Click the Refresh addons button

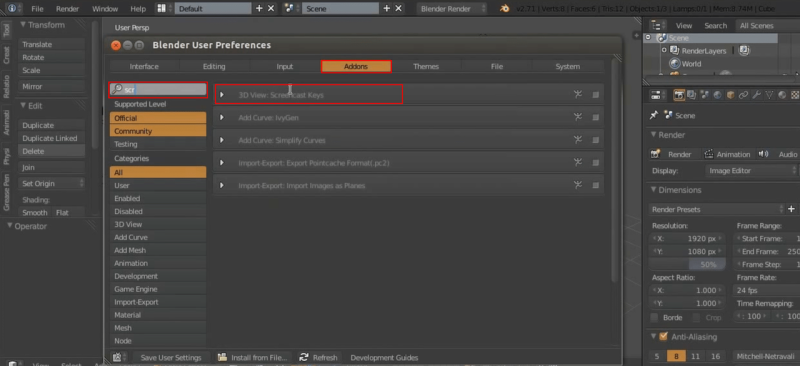[x=319, y=357]
